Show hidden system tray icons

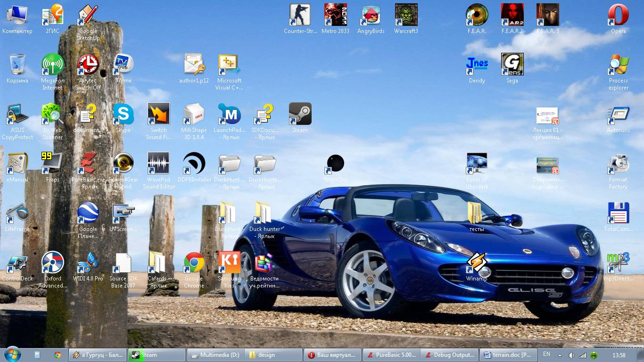(560, 355)
